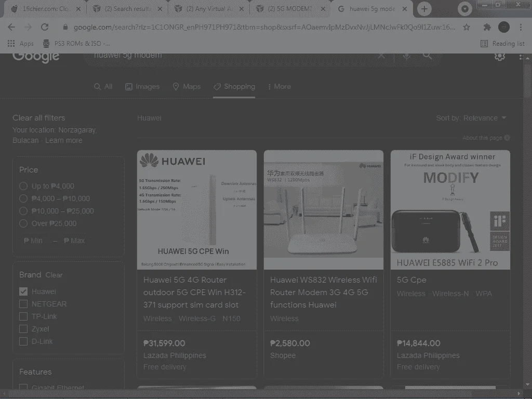Click the site lock icon in address bar

pos(65,27)
